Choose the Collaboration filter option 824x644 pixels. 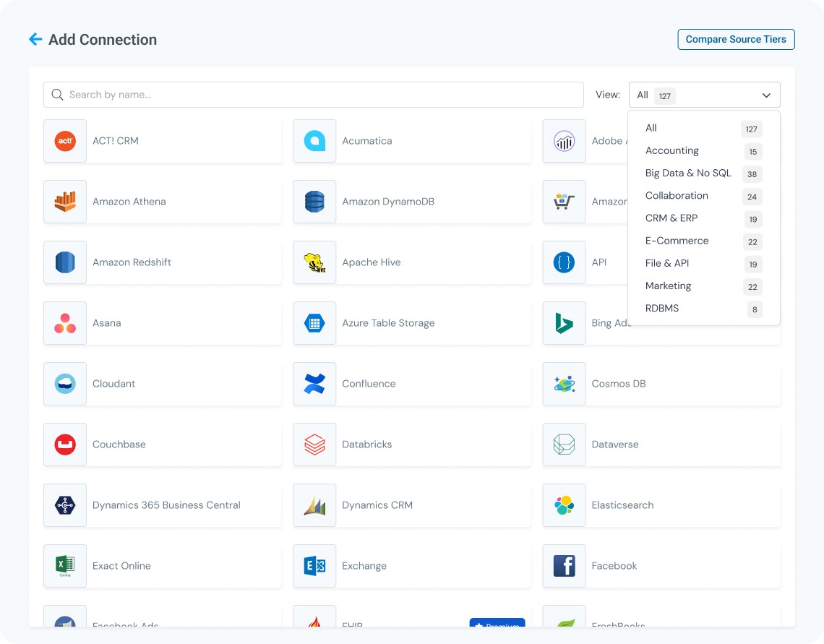[704, 196]
